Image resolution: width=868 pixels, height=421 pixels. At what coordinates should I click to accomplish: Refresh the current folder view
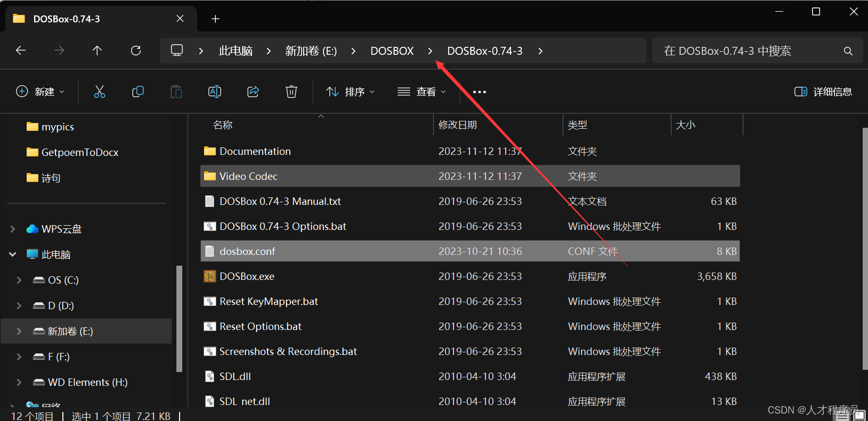[x=136, y=51]
